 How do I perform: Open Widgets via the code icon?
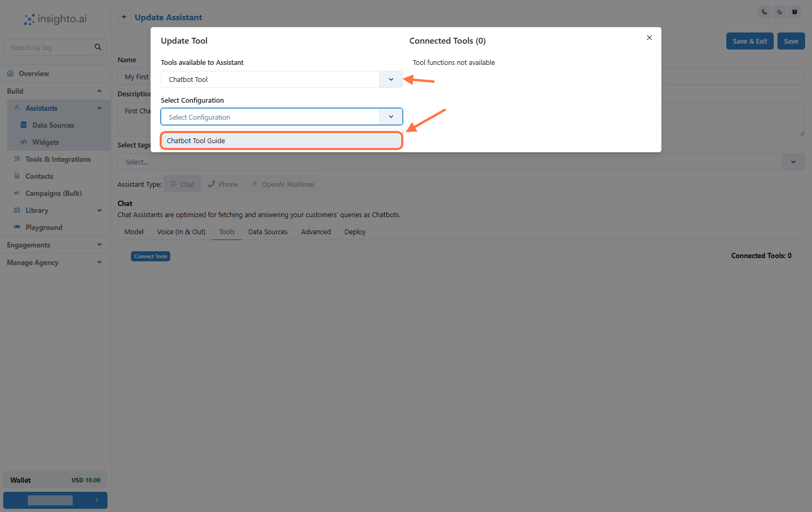click(x=23, y=142)
